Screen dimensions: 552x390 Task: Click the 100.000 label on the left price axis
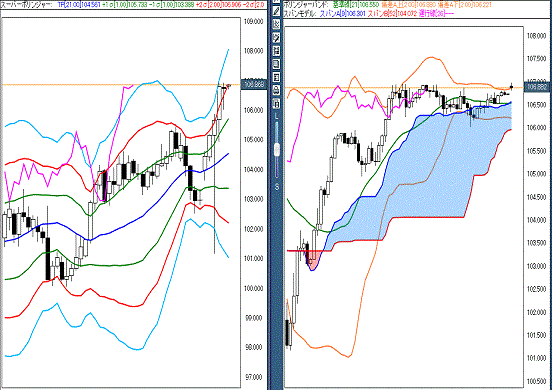pyautogui.click(x=253, y=288)
